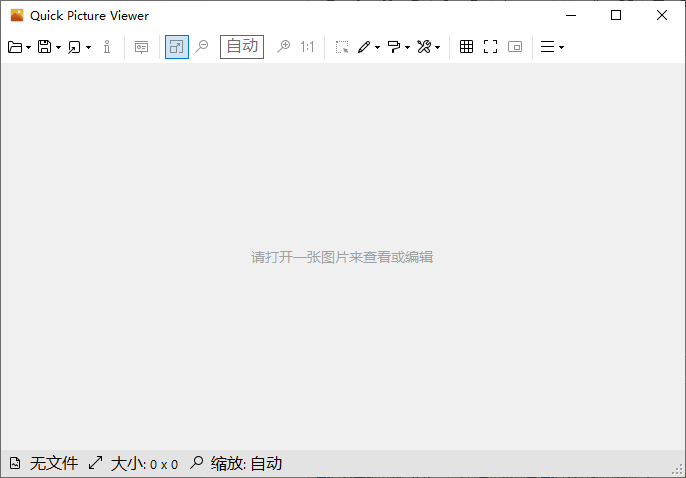Open the hamburger main menu
This screenshot has height=478, width=686.
click(547, 47)
